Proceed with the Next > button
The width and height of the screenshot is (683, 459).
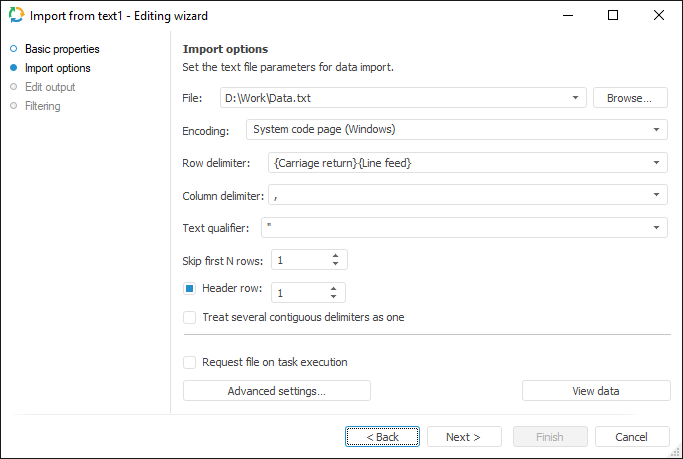click(464, 437)
